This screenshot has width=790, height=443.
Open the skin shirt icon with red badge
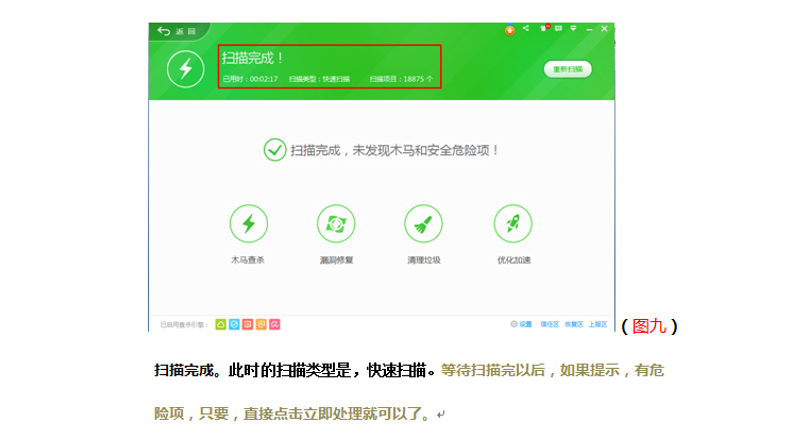(x=544, y=28)
